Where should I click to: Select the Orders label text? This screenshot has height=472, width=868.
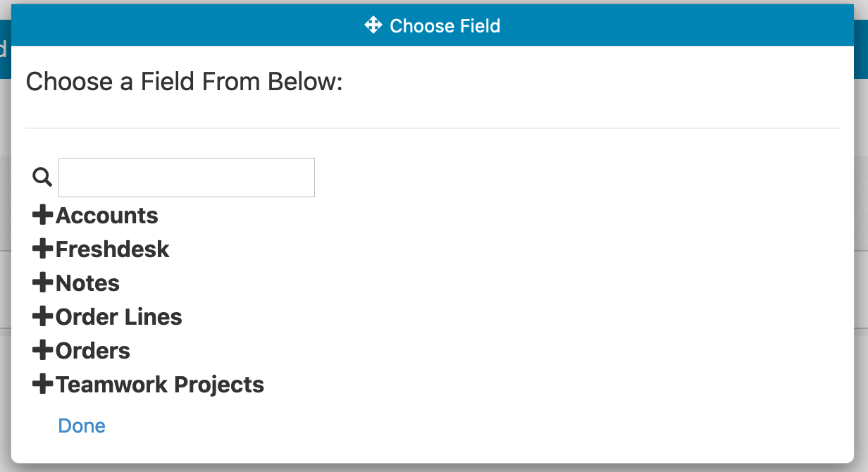[94, 350]
